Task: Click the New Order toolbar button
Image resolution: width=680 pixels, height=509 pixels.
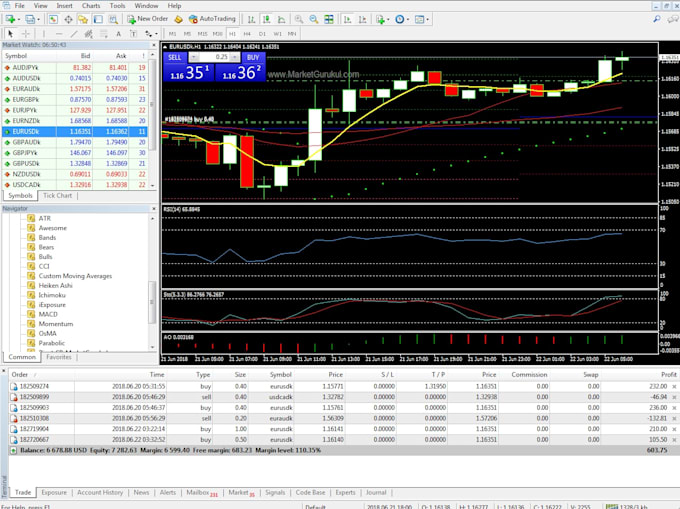Action: 147,18
